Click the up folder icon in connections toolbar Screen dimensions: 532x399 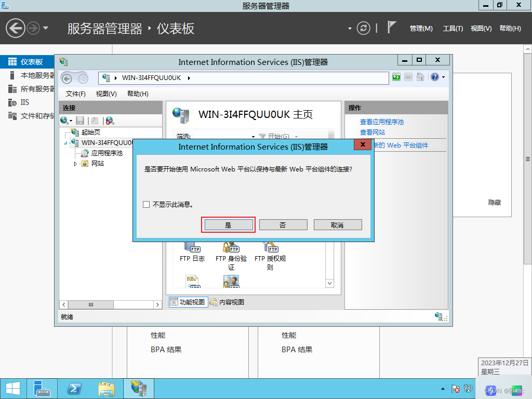95,121
